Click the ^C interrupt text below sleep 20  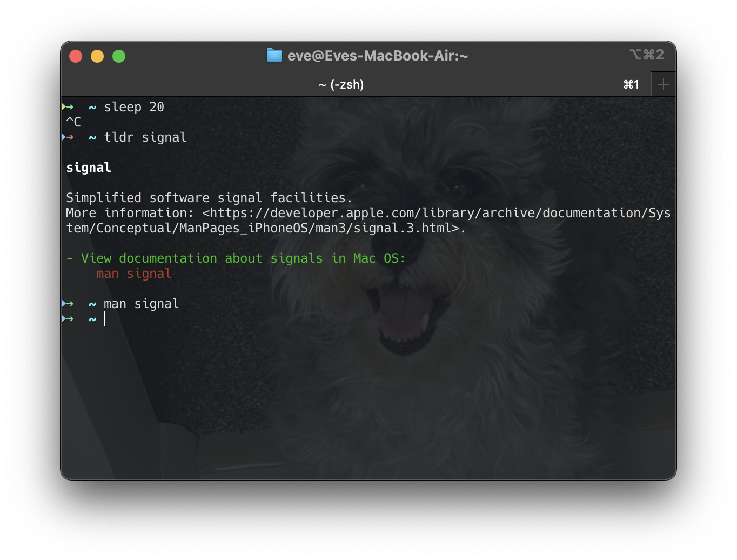click(73, 122)
